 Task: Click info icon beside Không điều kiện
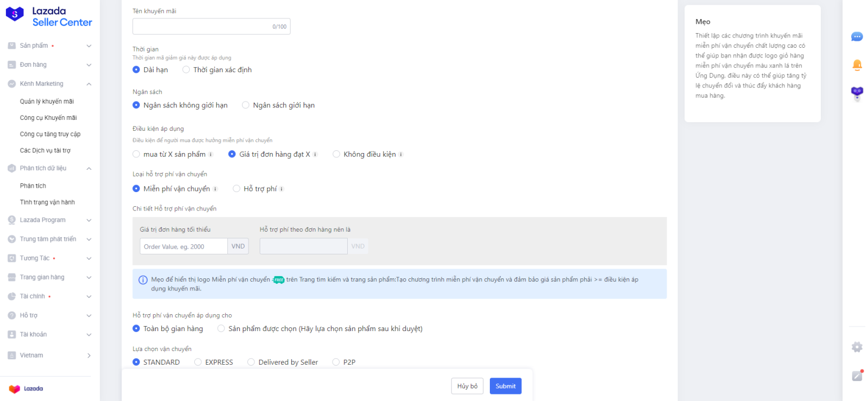coord(401,155)
